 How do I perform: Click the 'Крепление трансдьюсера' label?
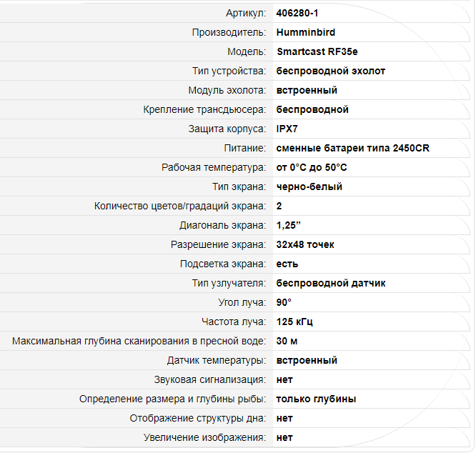click(204, 110)
